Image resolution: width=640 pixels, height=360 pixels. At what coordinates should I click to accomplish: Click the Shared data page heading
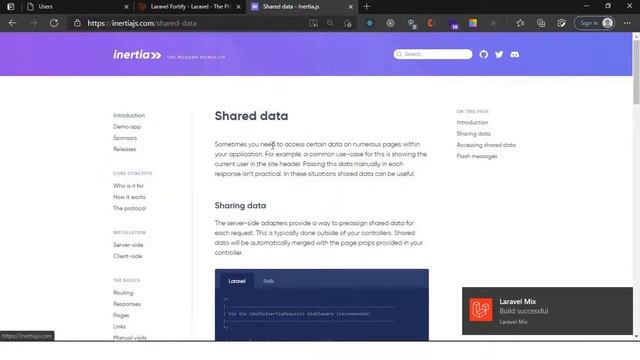click(x=251, y=116)
